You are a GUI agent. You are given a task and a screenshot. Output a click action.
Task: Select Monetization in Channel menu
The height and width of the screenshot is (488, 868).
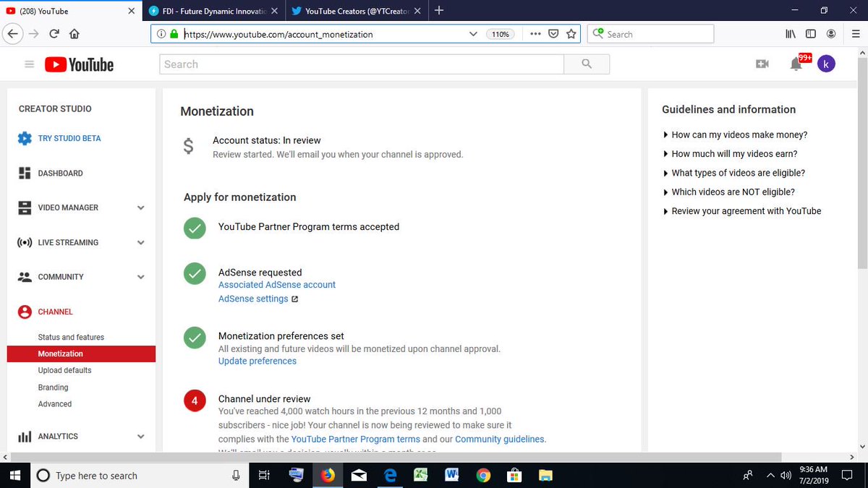click(81, 354)
